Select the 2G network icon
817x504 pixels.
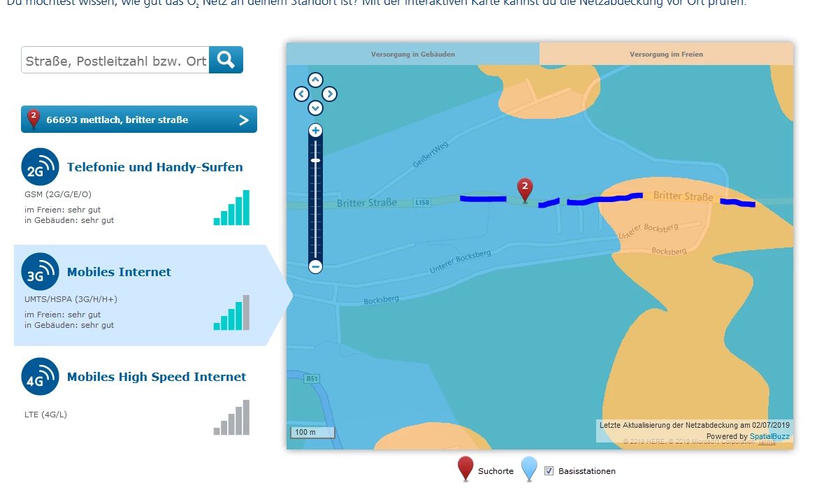coord(40,167)
